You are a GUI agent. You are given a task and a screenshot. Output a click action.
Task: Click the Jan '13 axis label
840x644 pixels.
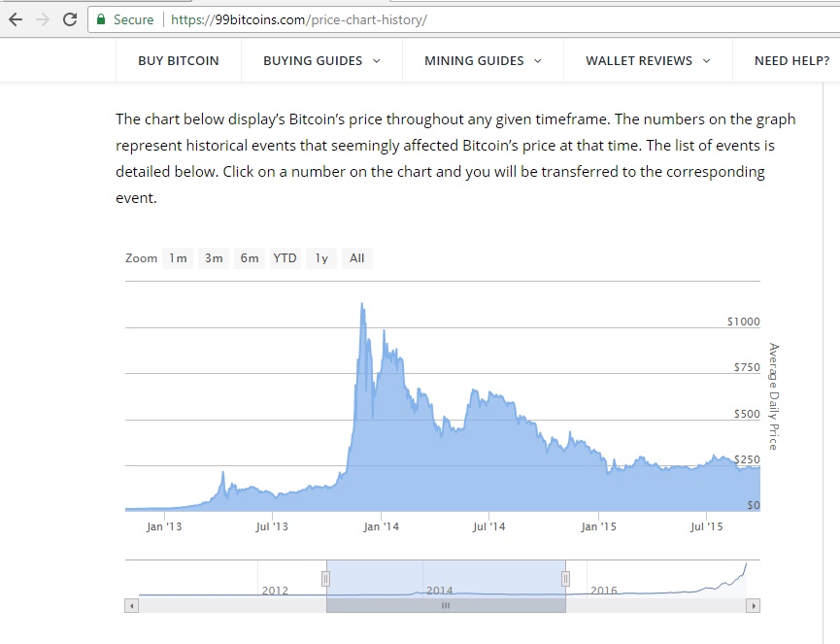pos(164,526)
